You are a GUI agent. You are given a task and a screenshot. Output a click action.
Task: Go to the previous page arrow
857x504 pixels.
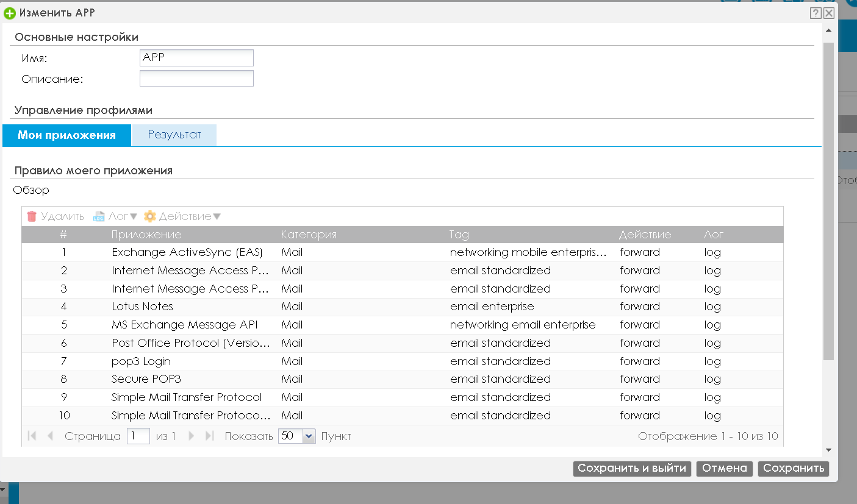[51, 436]
